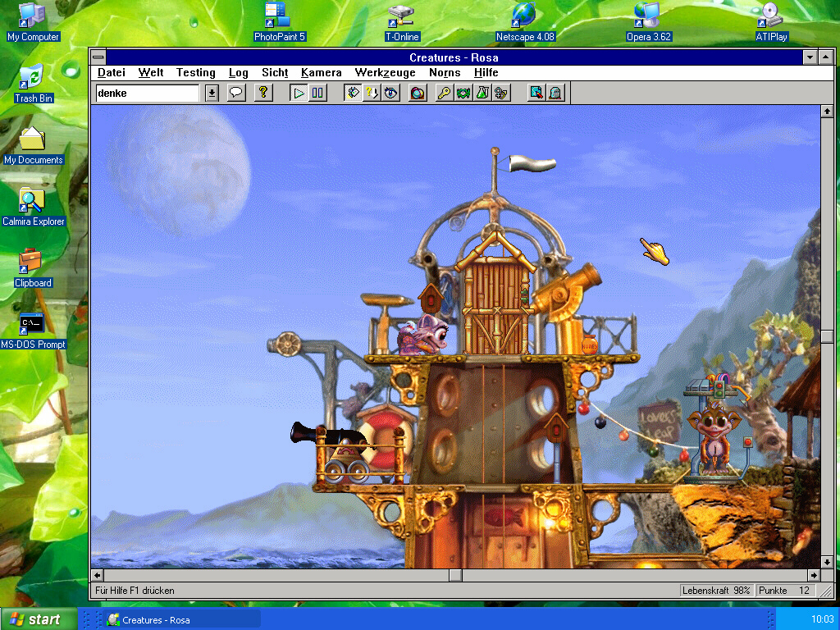This screenshot has width=840, height=630.
Task: Click the map with pointer icon
Action: point(536,93)
